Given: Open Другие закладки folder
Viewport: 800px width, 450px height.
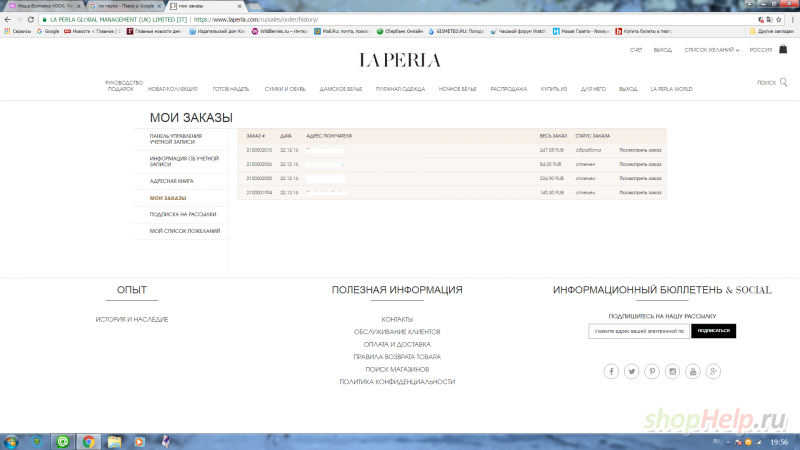Looking at the screenshot, I should tap(771, 31).
